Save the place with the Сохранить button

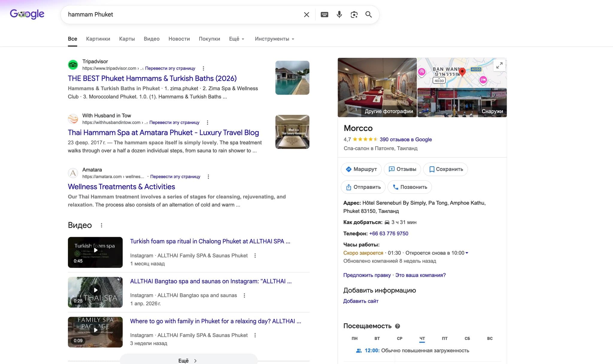click(x=446, y=169)
